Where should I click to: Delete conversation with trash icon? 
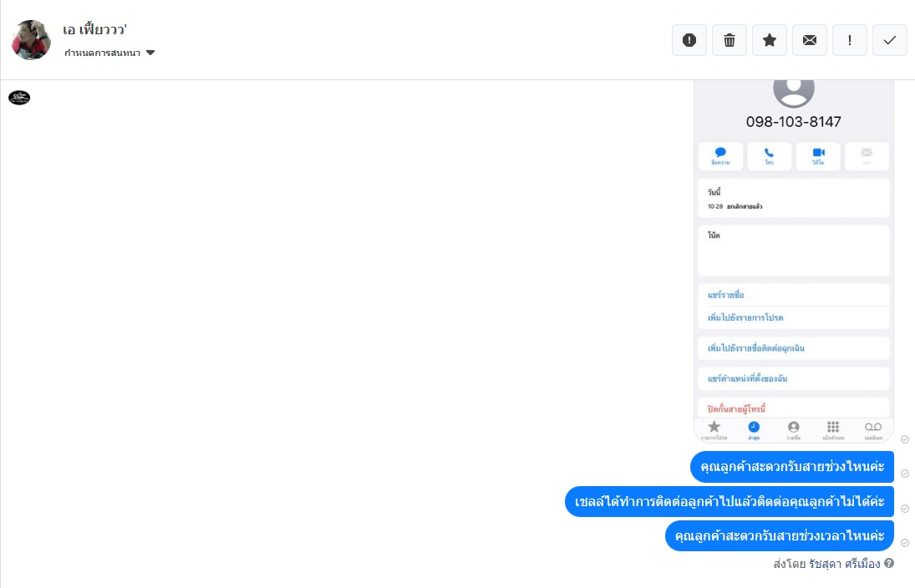coord(729,40)
